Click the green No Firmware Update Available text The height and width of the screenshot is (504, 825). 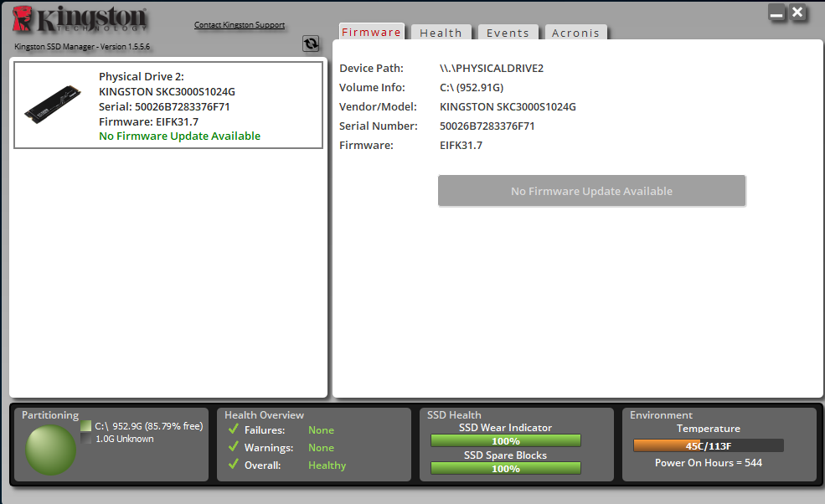[179, 136]
